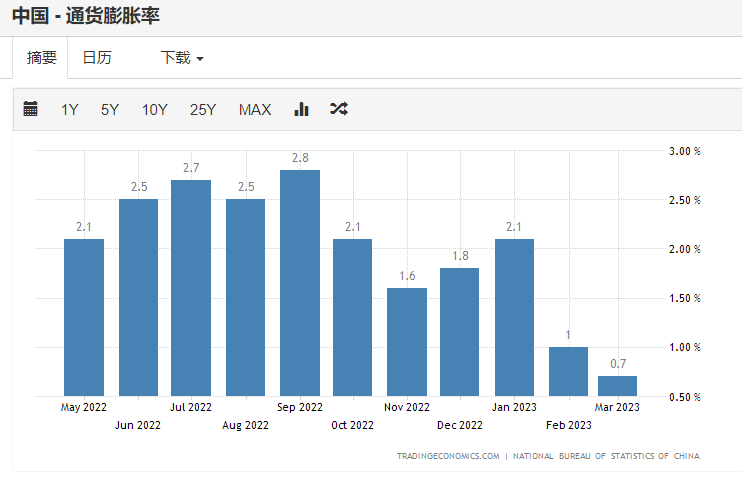
Task: Click National Bureau of Statistics link
Action: [x=606, y=456]
